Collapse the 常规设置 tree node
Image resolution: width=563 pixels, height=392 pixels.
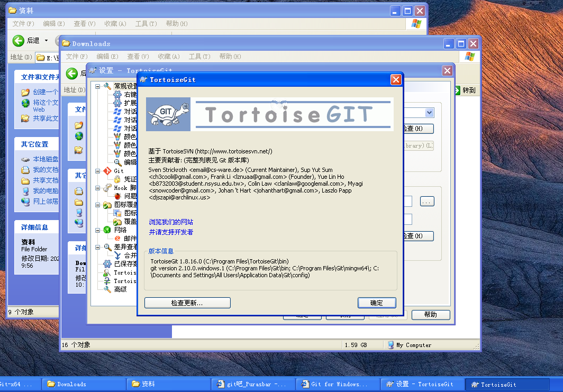tap(97, 86)
